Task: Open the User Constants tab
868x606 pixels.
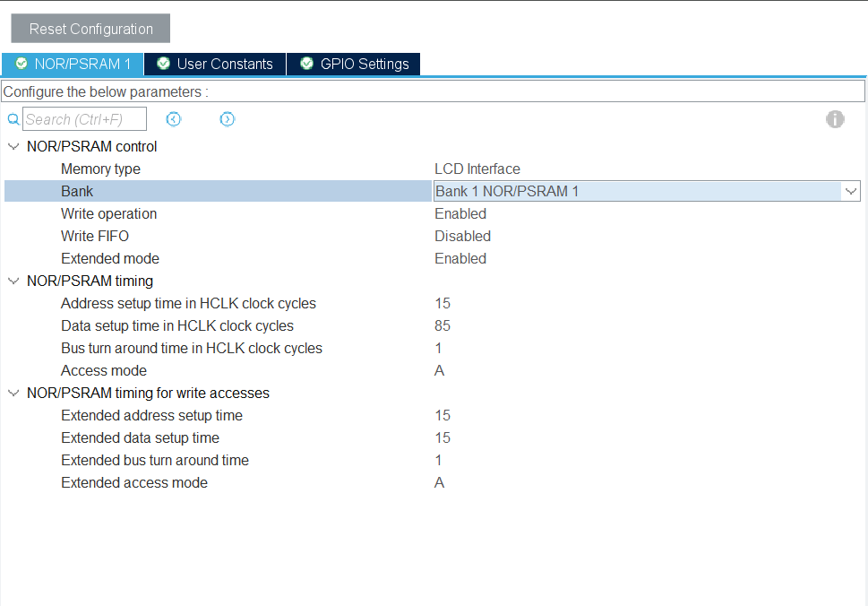Action: (x=215, y=65)
